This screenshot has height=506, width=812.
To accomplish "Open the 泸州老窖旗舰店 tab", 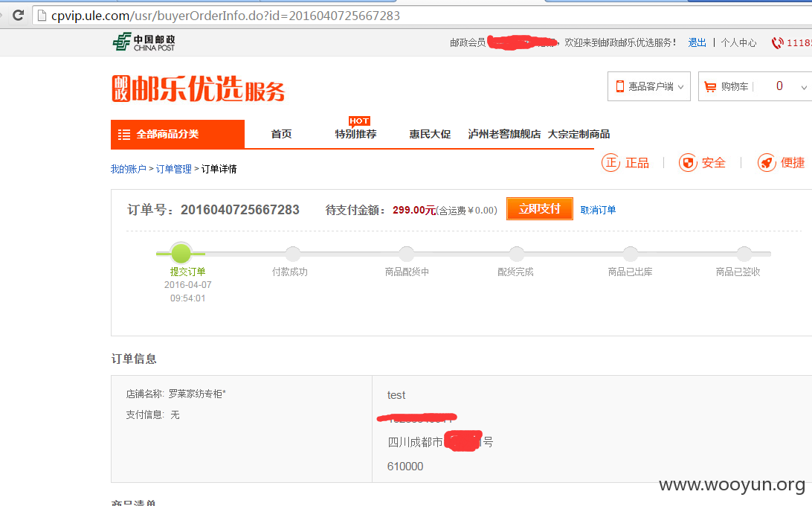I will [504, 134].
